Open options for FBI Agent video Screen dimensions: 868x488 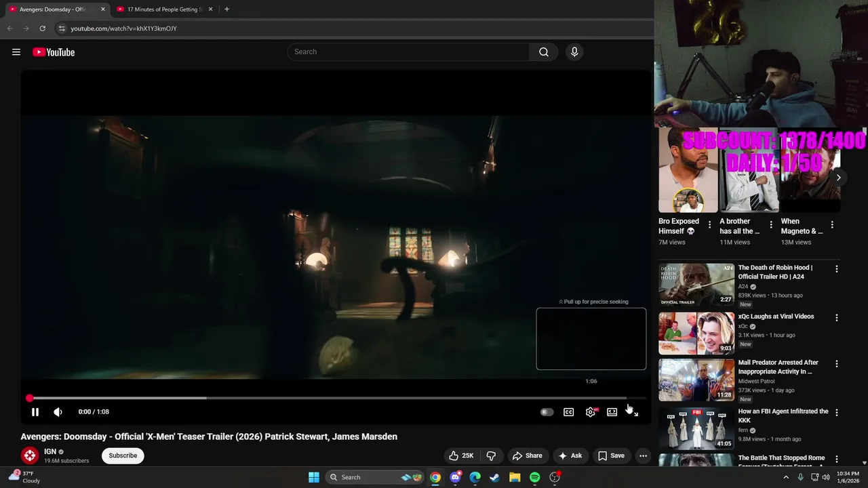(x=836, y=413)
